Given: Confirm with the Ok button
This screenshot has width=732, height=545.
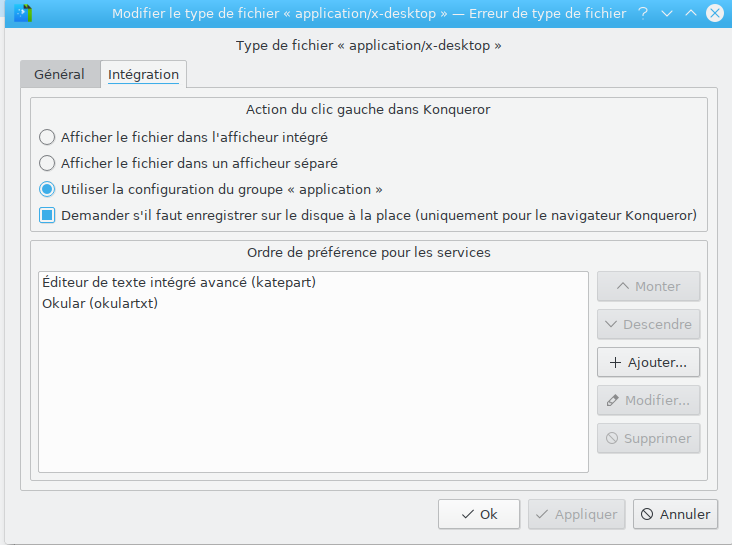Looking at the screenshot, I should click(479, 514).
